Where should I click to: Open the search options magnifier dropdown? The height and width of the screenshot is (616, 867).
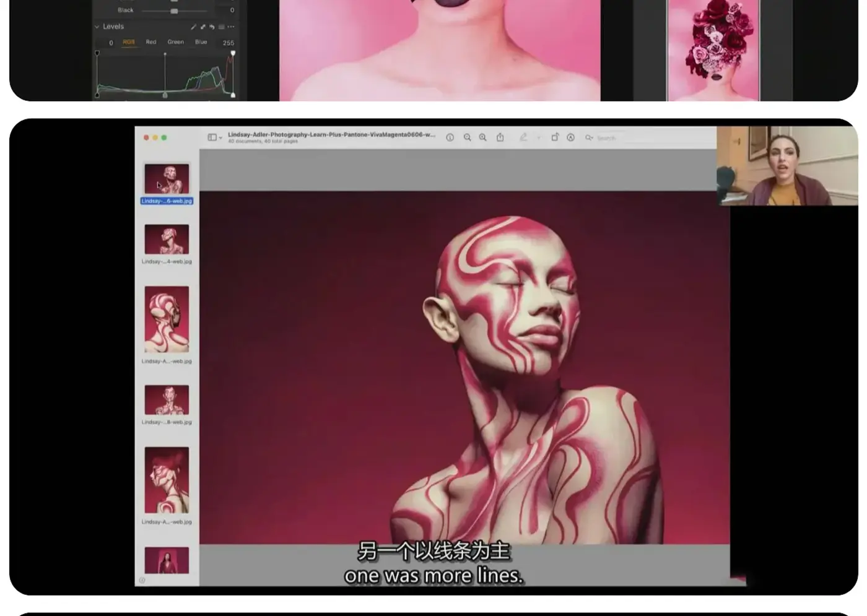point(590,137)
